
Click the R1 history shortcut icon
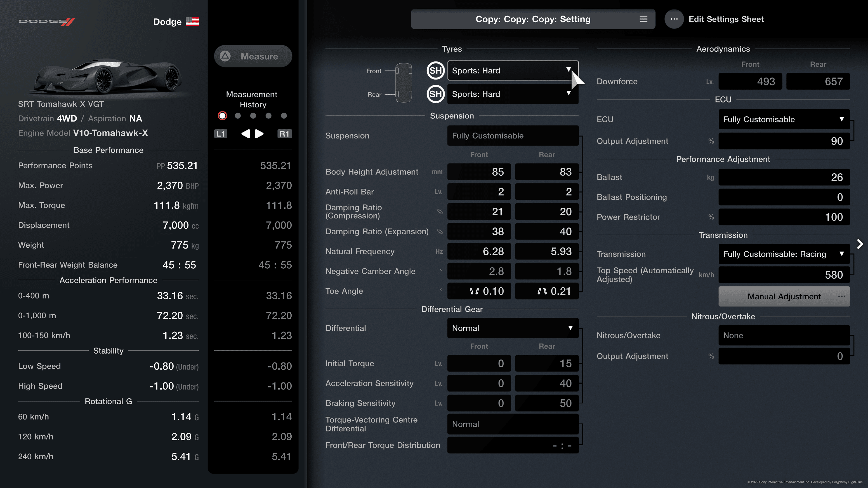(284, 134)
